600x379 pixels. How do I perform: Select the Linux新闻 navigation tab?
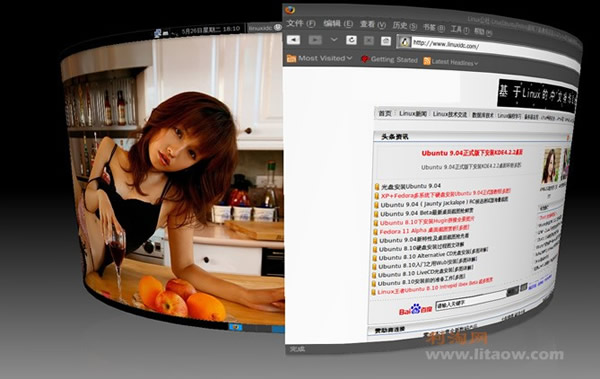click(412, 114)
